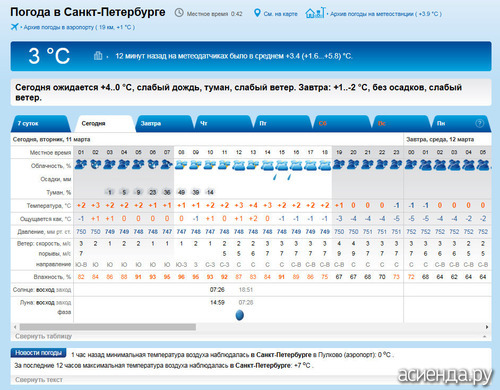
Task: Click rain drop icon at hour 14
Action: (275, 177)
